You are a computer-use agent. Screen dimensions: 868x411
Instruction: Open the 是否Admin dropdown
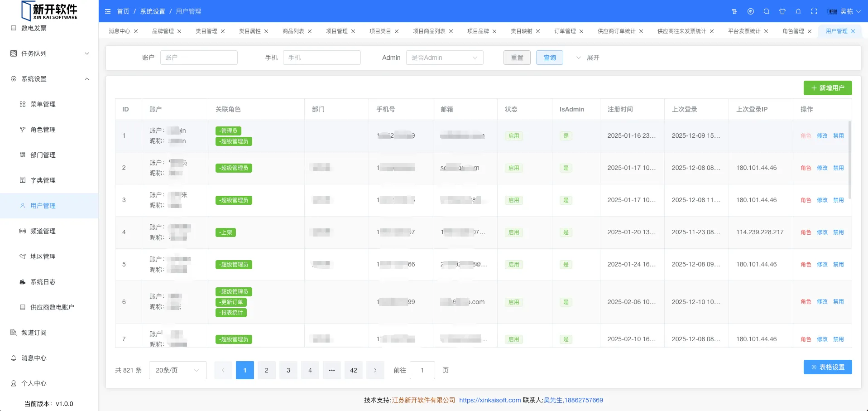[x=444, y=58]
